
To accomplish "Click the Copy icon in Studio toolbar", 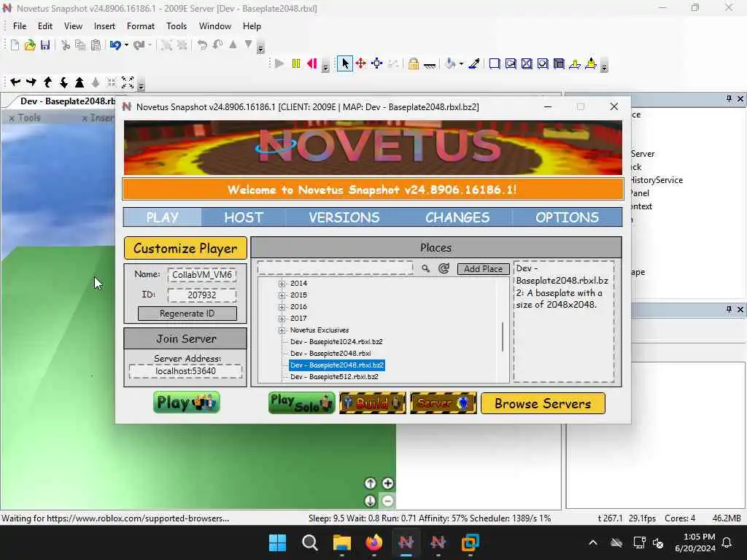I will pyautogui.click(x=80, y=45).
